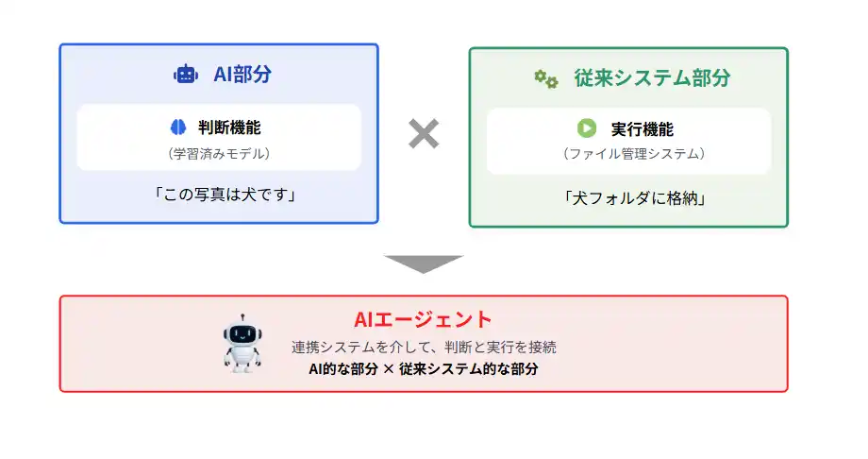This screenshot has height=459, width=868.
Task: Click the blue brain icon beside 判断機能
Action: tap(178, 127)
